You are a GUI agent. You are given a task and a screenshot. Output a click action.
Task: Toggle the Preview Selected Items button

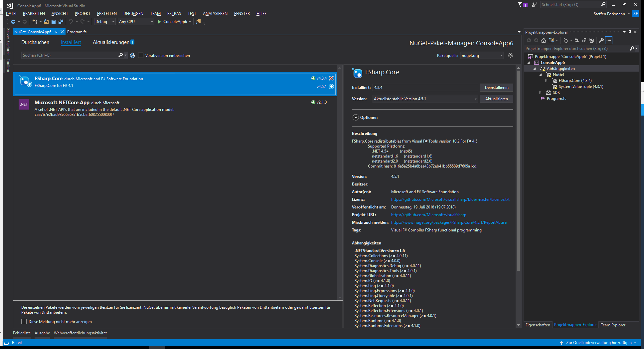(609, 40)
